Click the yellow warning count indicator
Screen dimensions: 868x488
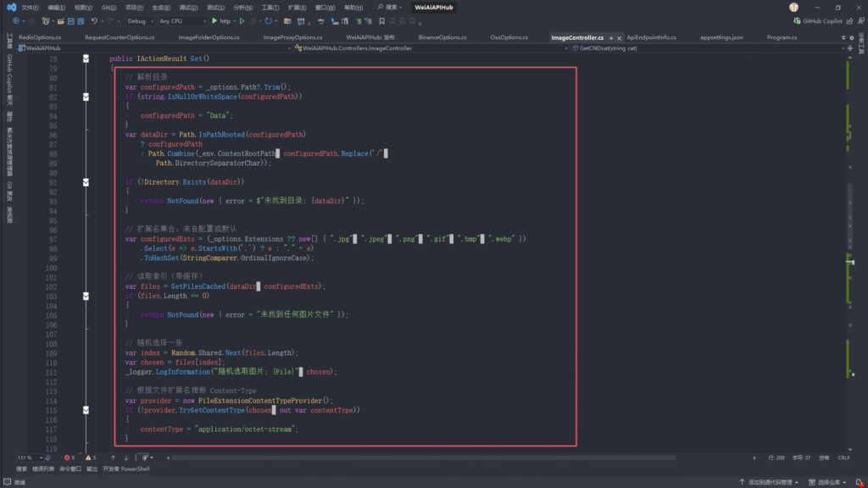click(89, 457)
